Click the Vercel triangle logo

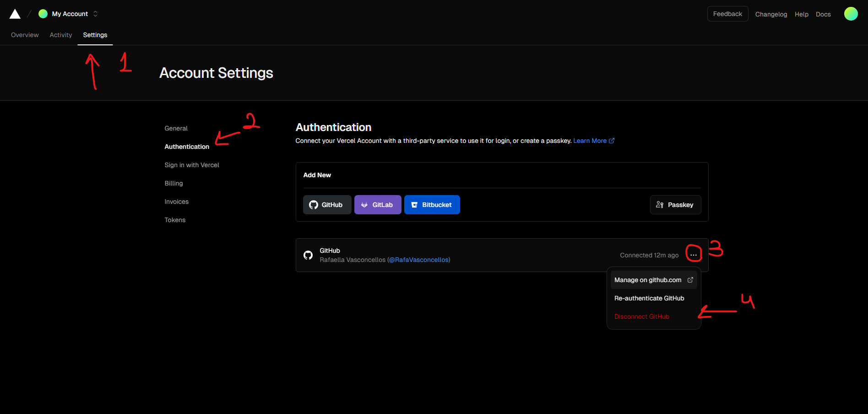coord(15,14)
